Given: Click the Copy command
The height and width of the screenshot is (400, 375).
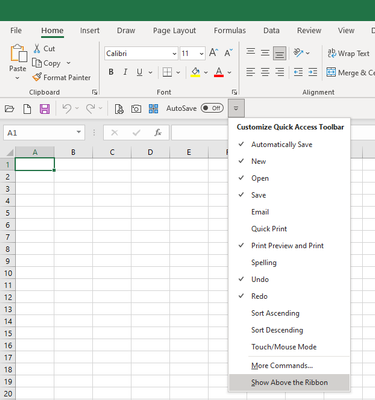Looking at the screenshot, I should (46, 63).
